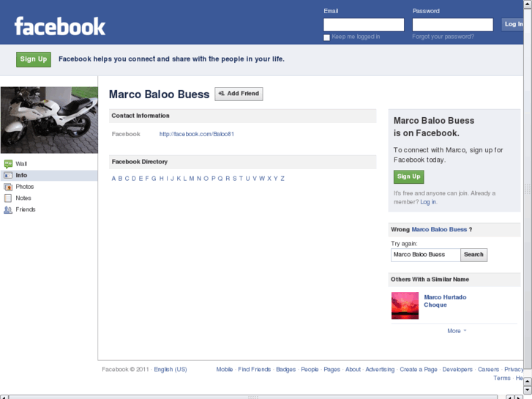
Task: Select directory letter A
Action: 113,179
